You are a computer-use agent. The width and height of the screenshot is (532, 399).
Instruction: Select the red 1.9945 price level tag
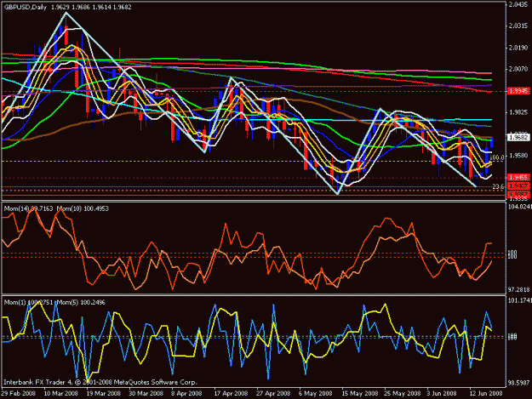click(x=518, y=91)
